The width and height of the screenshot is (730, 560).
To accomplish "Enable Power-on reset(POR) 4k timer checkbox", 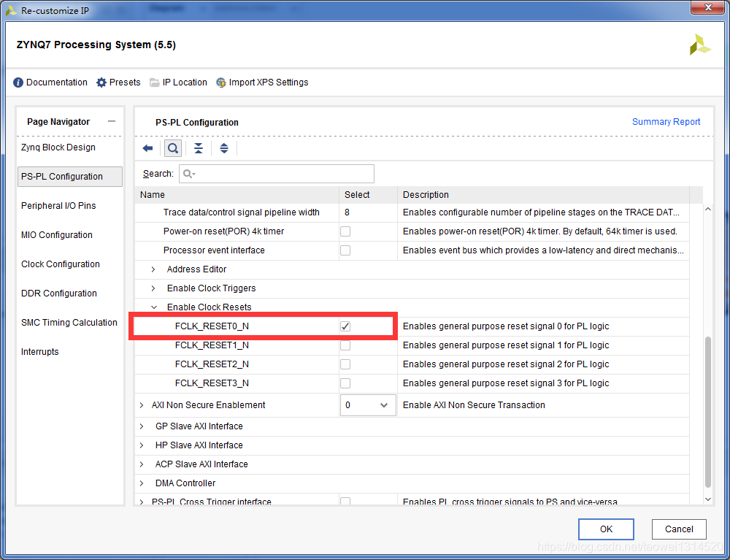I will click(x=345, y=231).
